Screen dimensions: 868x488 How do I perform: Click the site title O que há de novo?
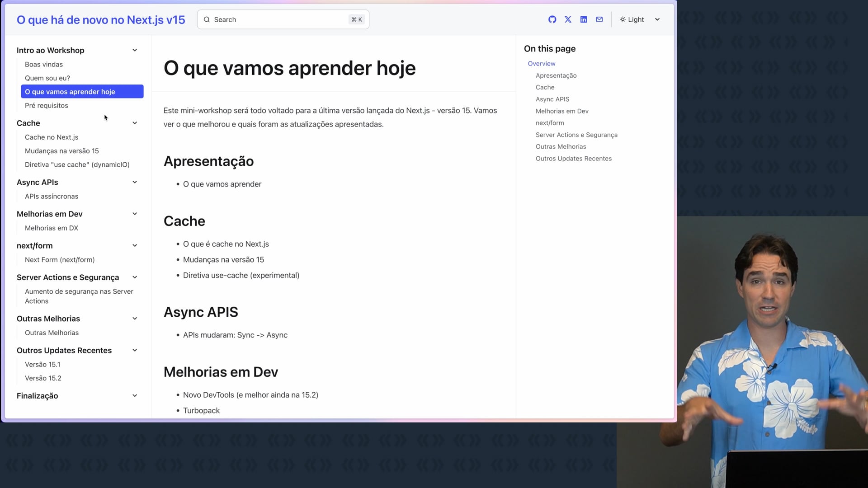coord(101,20)
